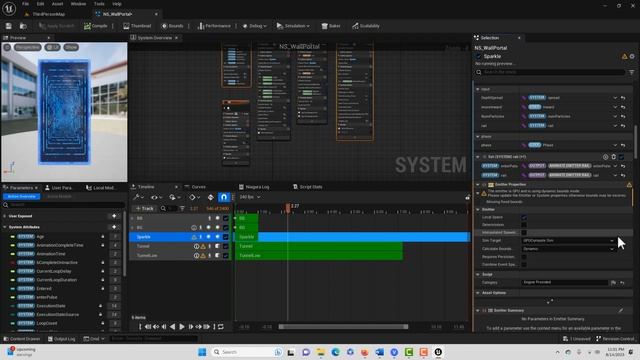Switch to the Niagara Log tab

click(254, 187)
